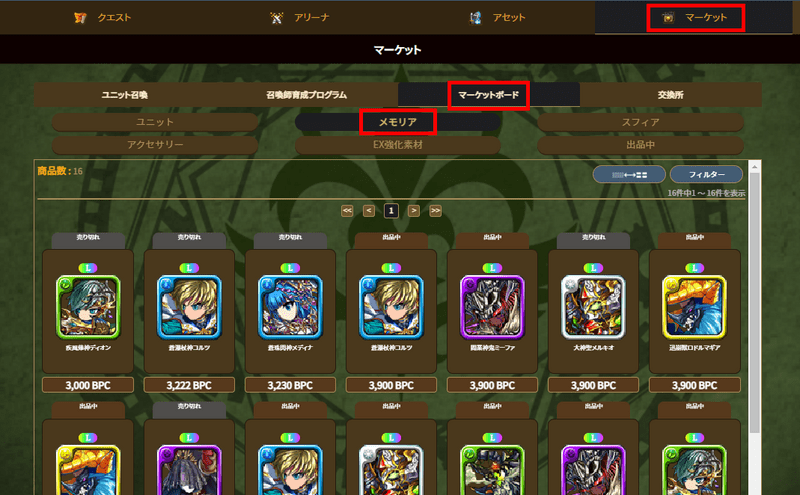Select the sold-out white armored 3,900 BPC portrait

tap(593, 307)
